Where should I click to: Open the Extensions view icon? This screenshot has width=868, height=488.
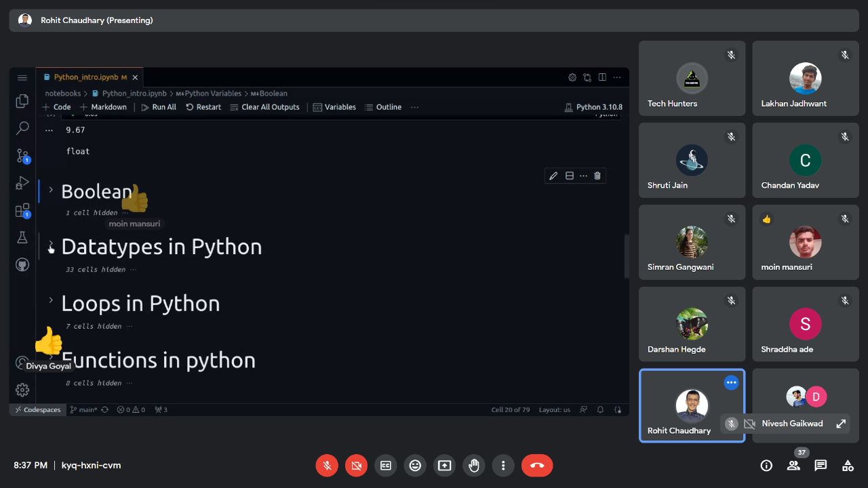point(22,210)
